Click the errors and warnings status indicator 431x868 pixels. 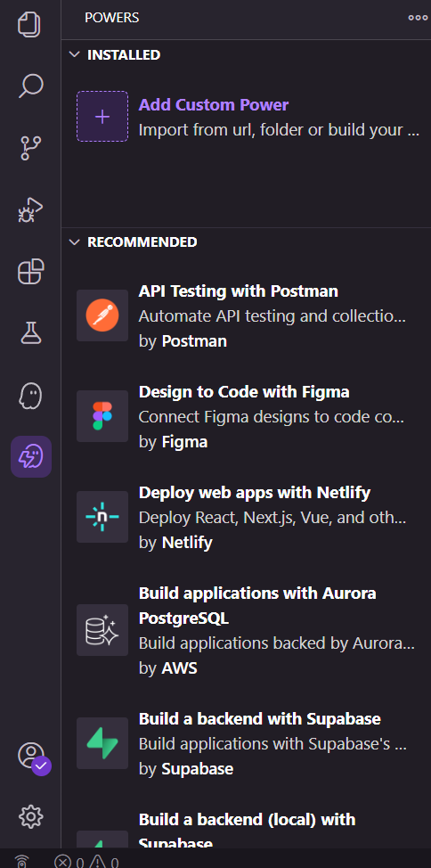coord(86,862)
